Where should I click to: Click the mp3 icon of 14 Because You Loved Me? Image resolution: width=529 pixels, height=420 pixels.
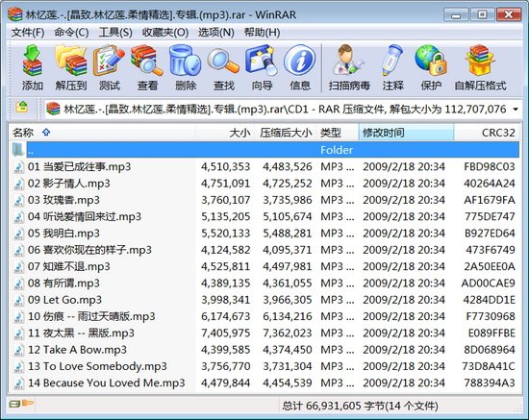pyautogui.click(x=18, y=383)
